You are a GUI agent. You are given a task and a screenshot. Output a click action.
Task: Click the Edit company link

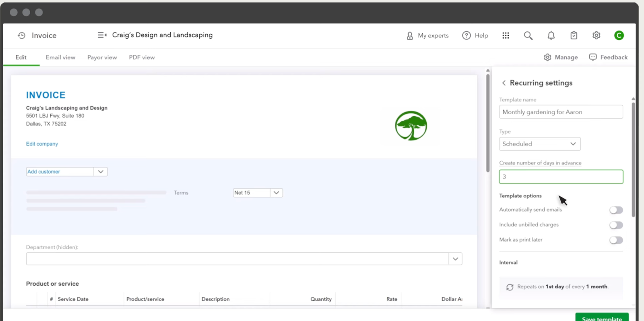tap(42, 144)
